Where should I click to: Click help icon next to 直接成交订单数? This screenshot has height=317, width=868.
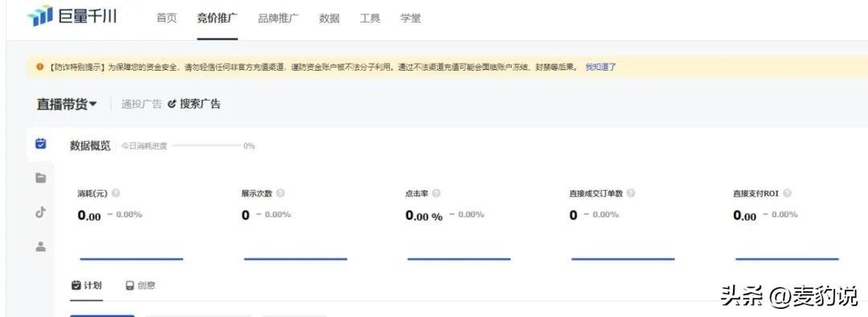tap(631, 193)
